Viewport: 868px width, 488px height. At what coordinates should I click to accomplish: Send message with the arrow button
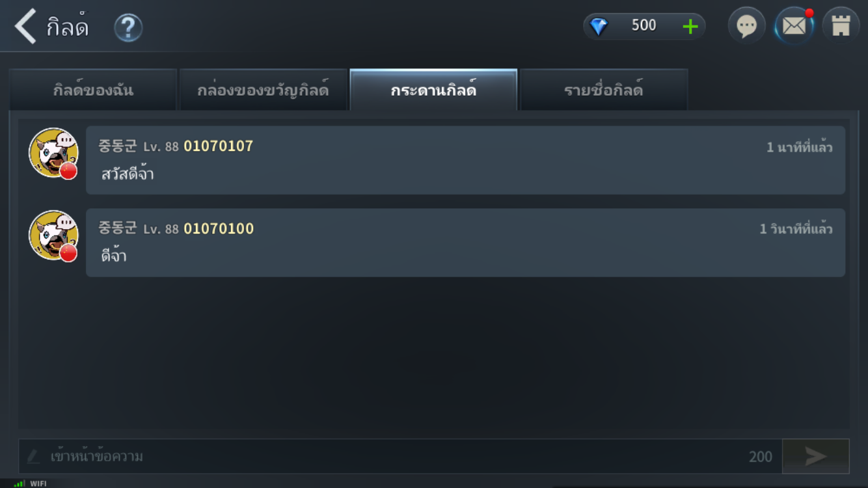[815, 456]
